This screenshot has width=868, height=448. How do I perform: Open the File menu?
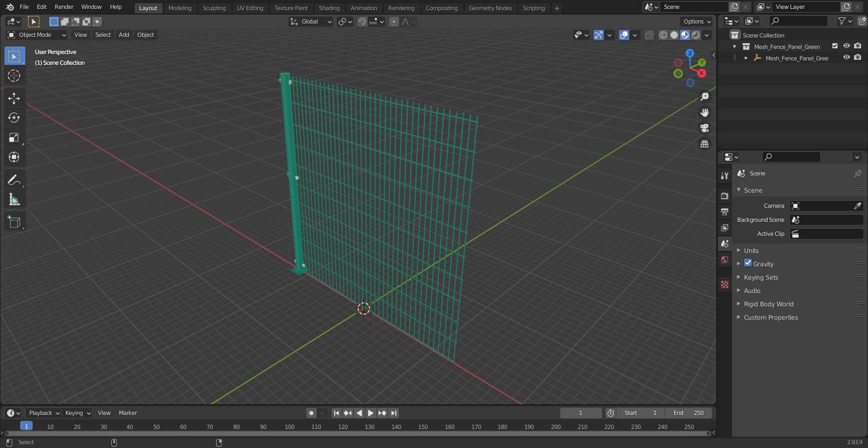pyautogui.click(x=24, y=7)
